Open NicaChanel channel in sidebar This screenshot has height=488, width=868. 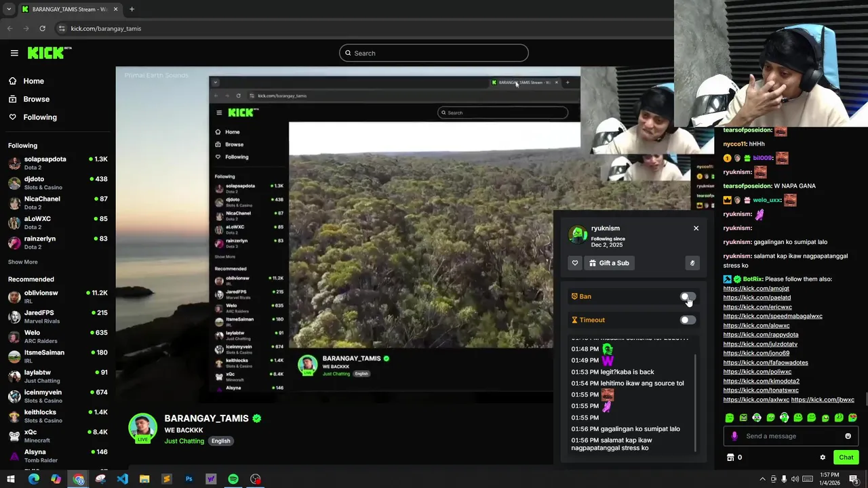coord(58,203)
